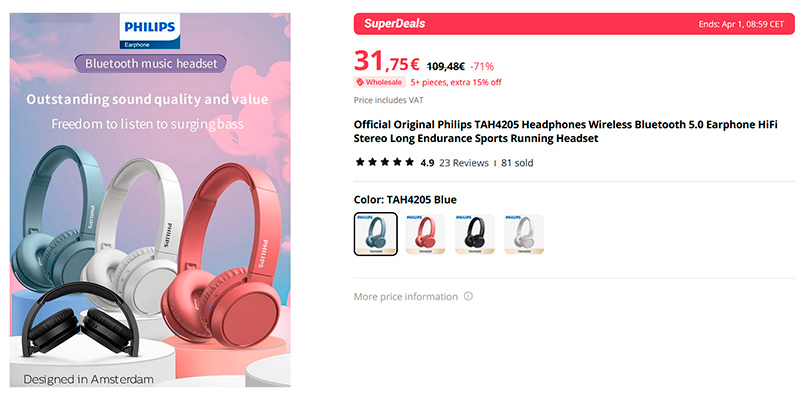Viewport: 800px width, 393px height.
Task: Select the black headphone color option
Action: tap(474, 234)
